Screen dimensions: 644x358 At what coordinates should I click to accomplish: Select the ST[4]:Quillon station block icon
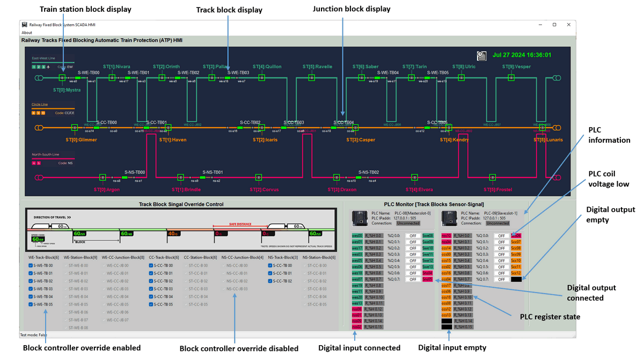(261, 78)
